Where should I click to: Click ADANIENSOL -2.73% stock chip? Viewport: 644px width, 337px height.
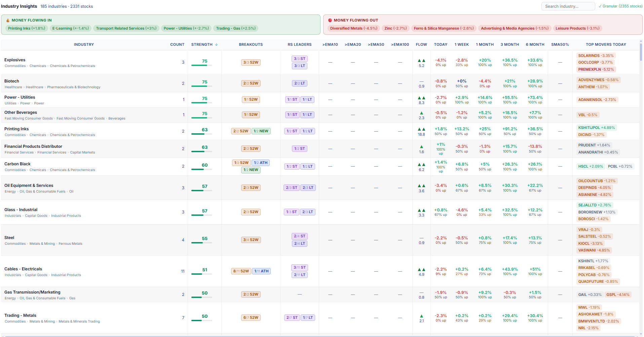point(597,100)
